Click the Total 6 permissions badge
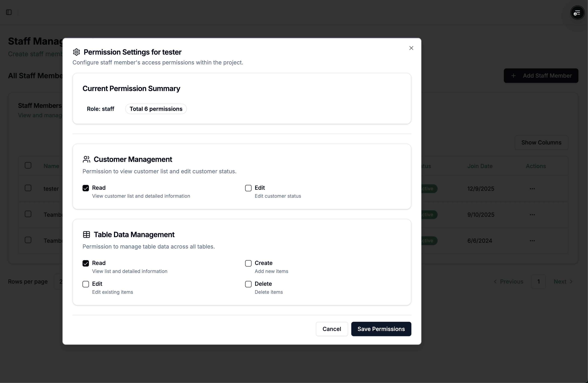The width and height of the screenshot is (588, 383). 156,109
